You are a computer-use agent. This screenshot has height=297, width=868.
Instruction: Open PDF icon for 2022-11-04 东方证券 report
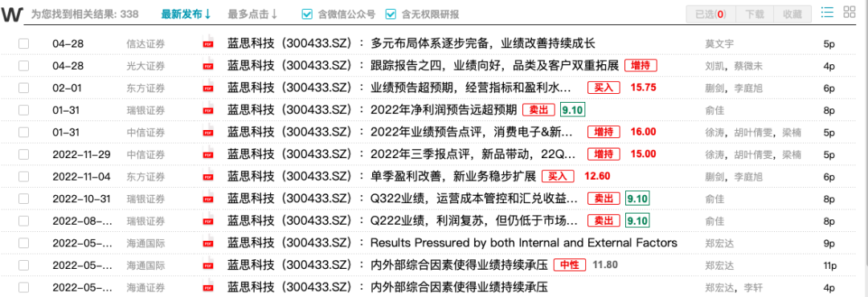tap(208, 177)
